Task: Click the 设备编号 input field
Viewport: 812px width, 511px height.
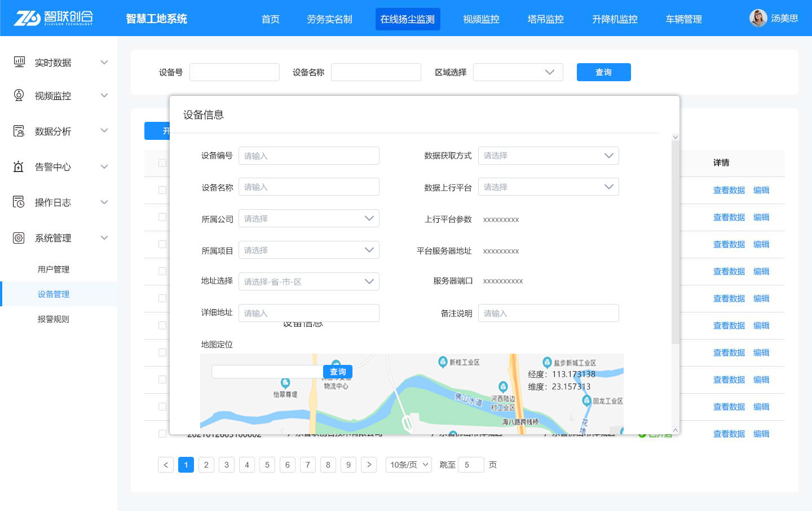Action: tap(308, 156)
